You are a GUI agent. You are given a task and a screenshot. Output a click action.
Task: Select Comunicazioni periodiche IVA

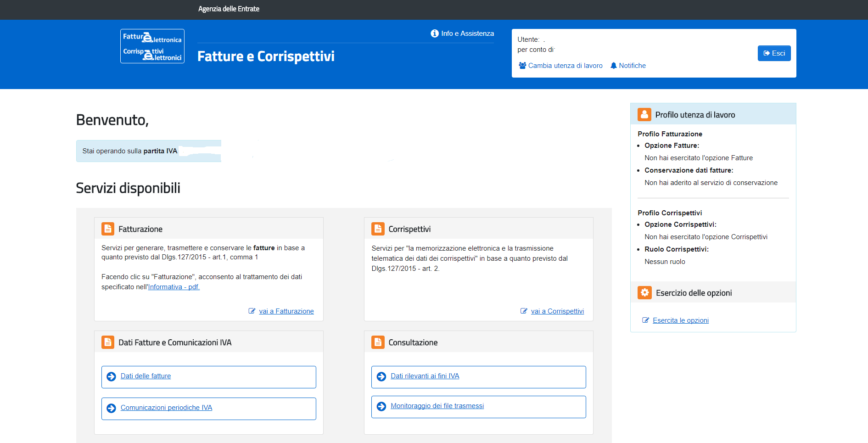point(166,408)
